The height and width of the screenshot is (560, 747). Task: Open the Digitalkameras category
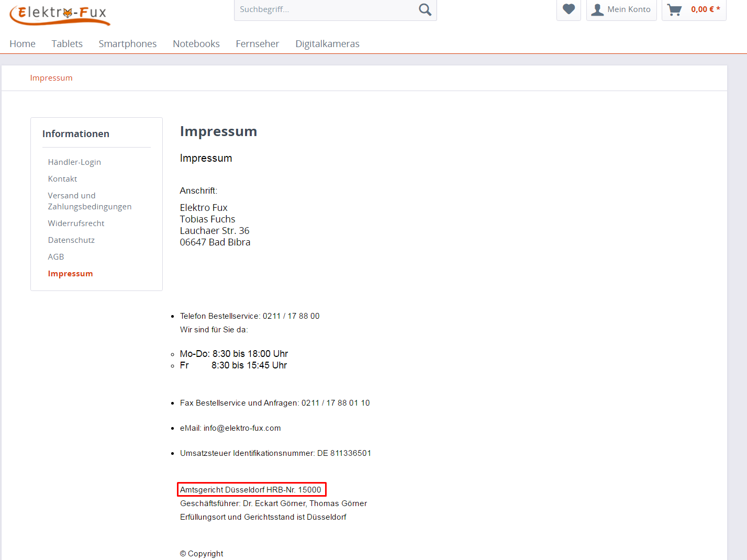point(328,44)
